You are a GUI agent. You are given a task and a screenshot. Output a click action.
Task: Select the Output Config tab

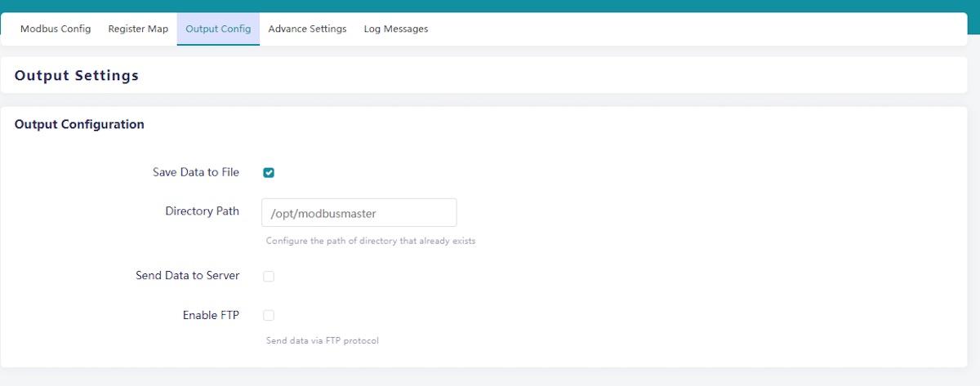click(218, 29)
